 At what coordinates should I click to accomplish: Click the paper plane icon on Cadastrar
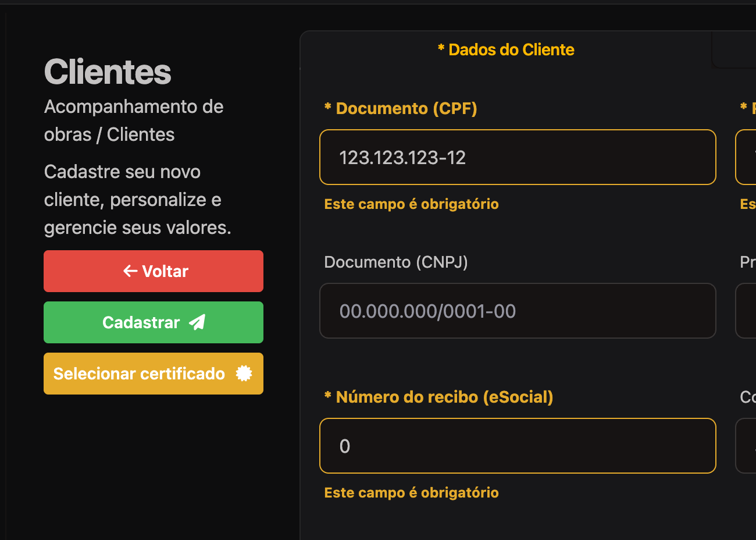tap(198, 322)
